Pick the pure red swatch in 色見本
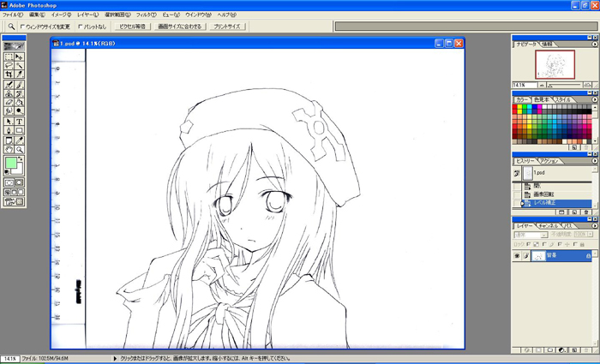The height and width of the screenshot is (364, 600). tap(514, 106)
